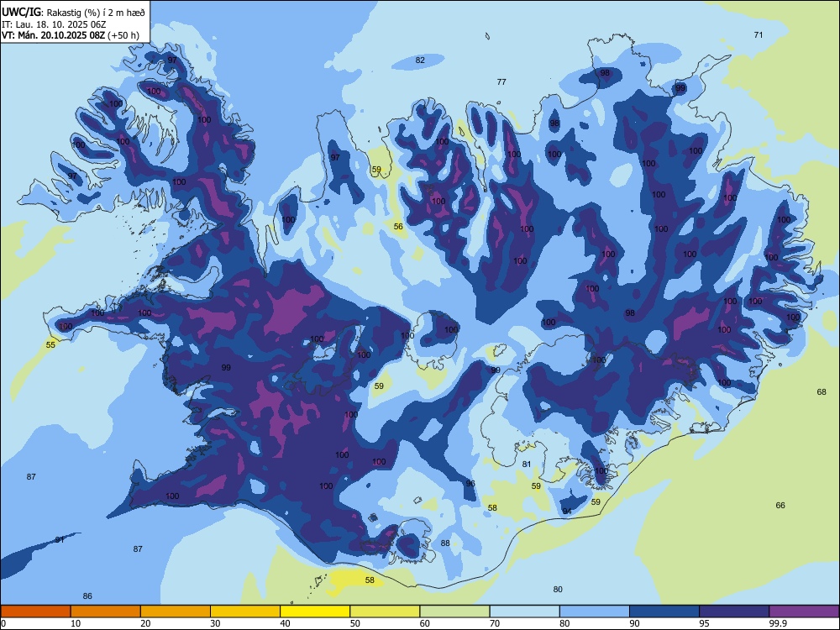The height and width of the screenshot is (630, 840).
Task: Click the humidity value 66 on the map
Action: pyautogui.click(x=780, y=505)
